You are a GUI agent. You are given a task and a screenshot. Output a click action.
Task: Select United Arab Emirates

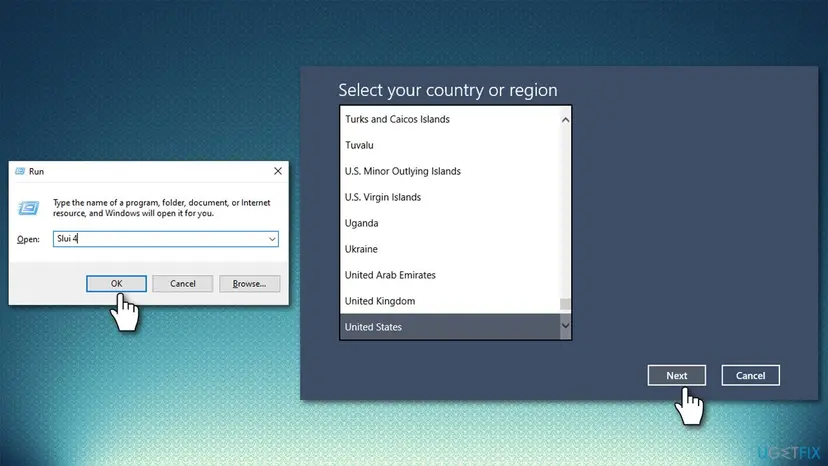point(450,275)
